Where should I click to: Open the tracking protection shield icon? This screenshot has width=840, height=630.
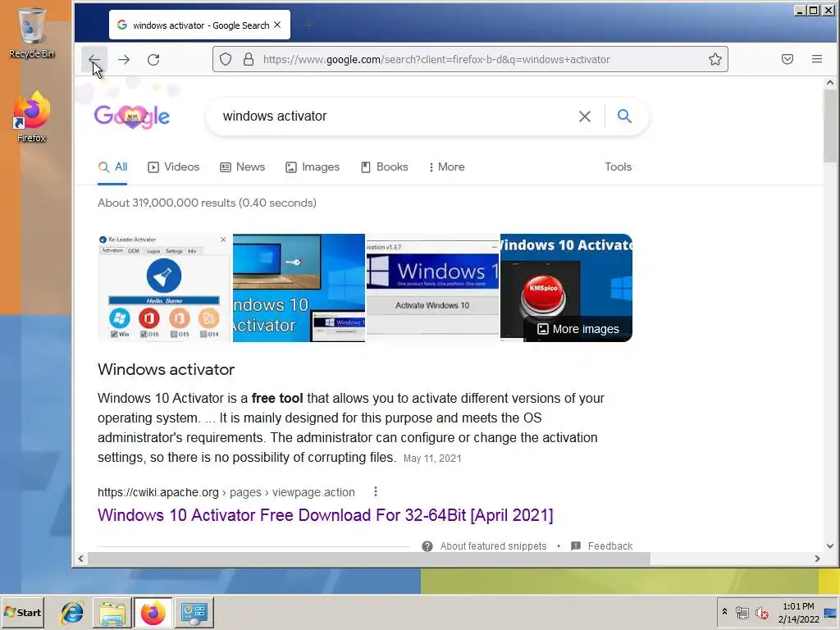226,59
